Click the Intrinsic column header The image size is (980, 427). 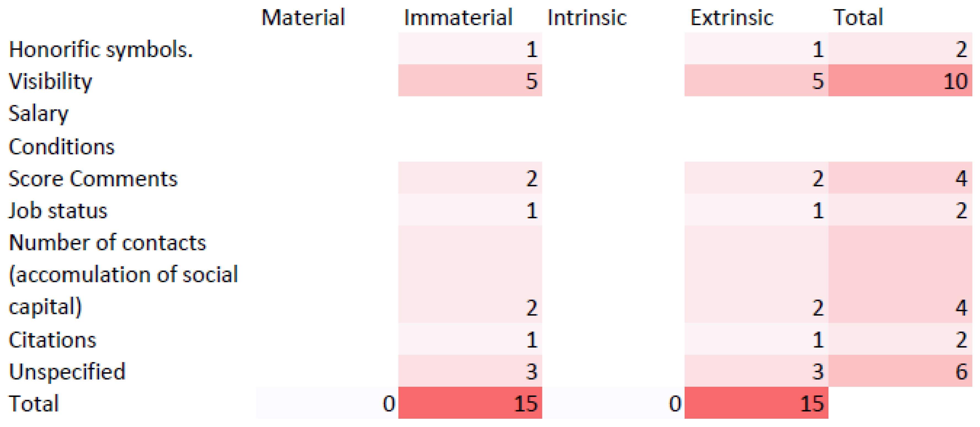click(x=587, y=18)
